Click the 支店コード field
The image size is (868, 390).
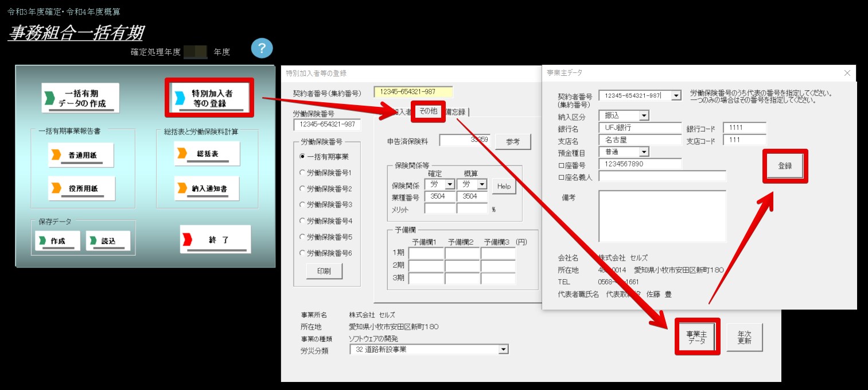(x=744, y=140)
